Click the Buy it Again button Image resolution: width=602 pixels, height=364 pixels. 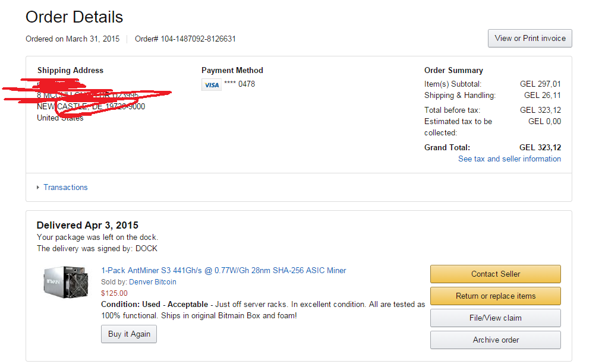point(129,334)
